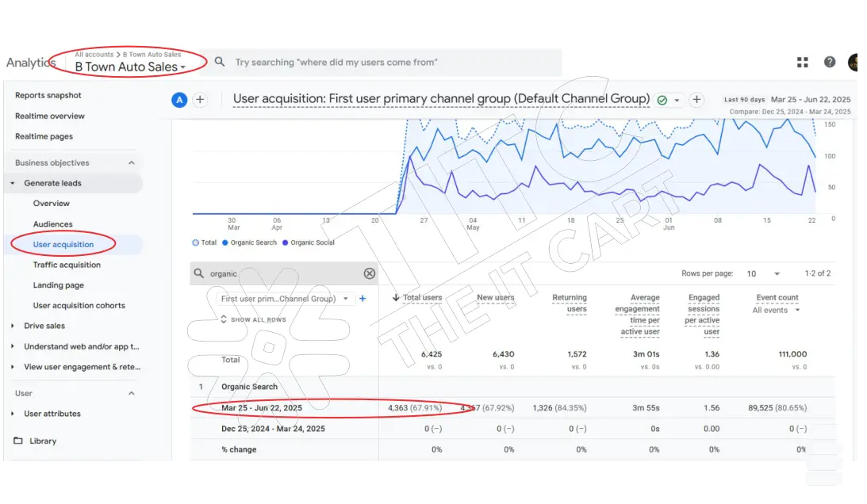Click All accounts breadcrumb link
This screenshot has width=867, height=504.
pos(94,54)
